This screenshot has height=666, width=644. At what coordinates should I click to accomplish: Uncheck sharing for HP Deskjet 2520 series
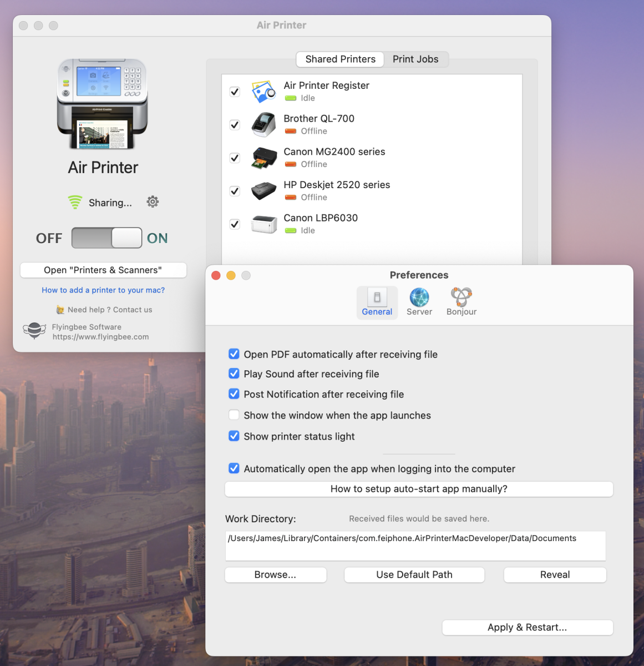pos(235,191)
